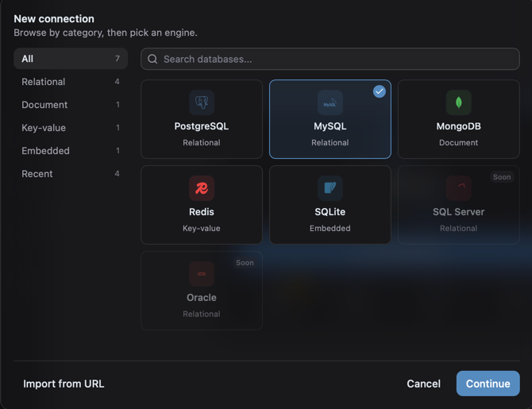
Task: Filter by Embedded category
Action: coord(71,151)
